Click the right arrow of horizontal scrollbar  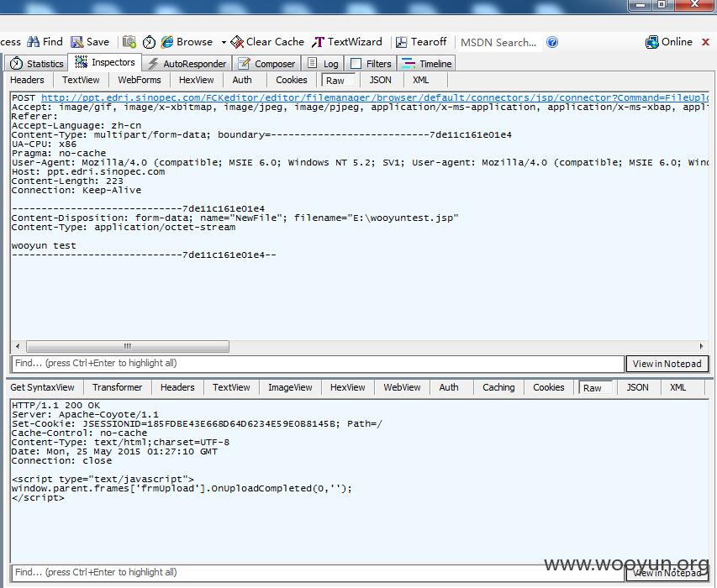tap(702, 346)
